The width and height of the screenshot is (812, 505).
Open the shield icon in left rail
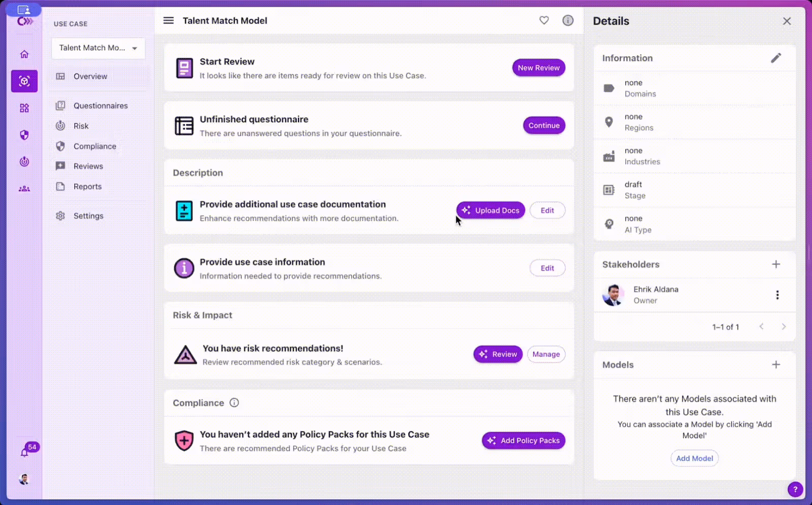coord(24,135)
